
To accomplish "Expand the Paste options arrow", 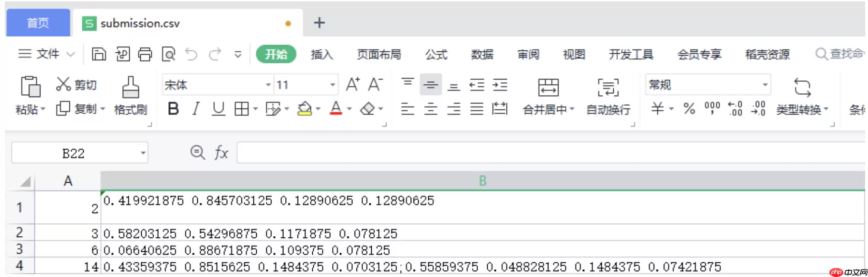I will pyautogui.click(x=43, y=109).
